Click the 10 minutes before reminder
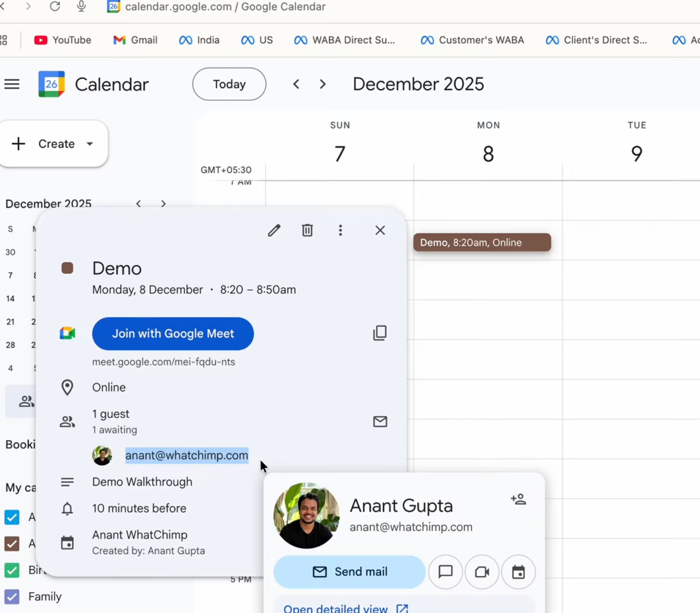This screenshot has height=613, width=700. tap(139, 508)
